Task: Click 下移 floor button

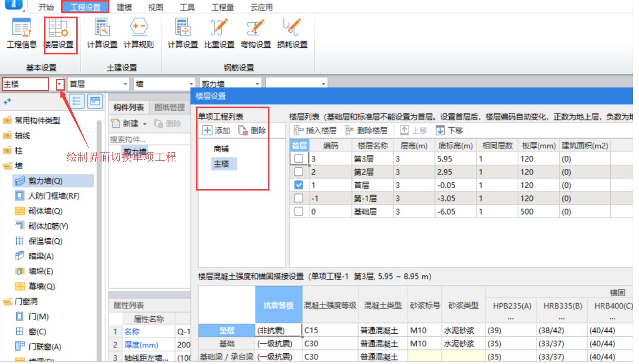Action: (450, 131)
